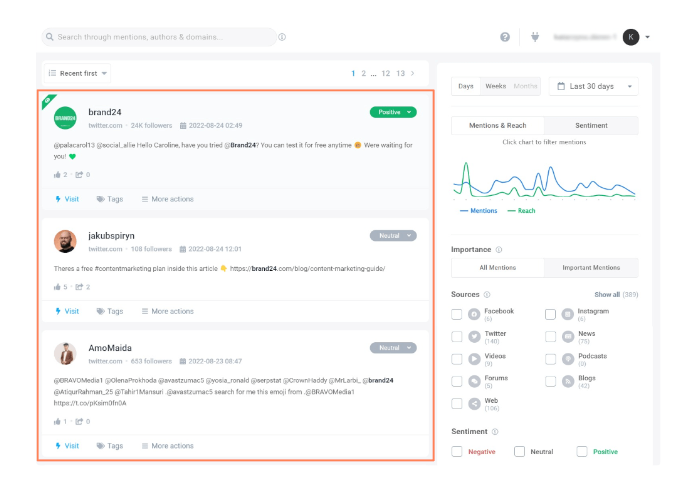
Task: Check the Forums source checkbox
Action: [x=457, y=381]
